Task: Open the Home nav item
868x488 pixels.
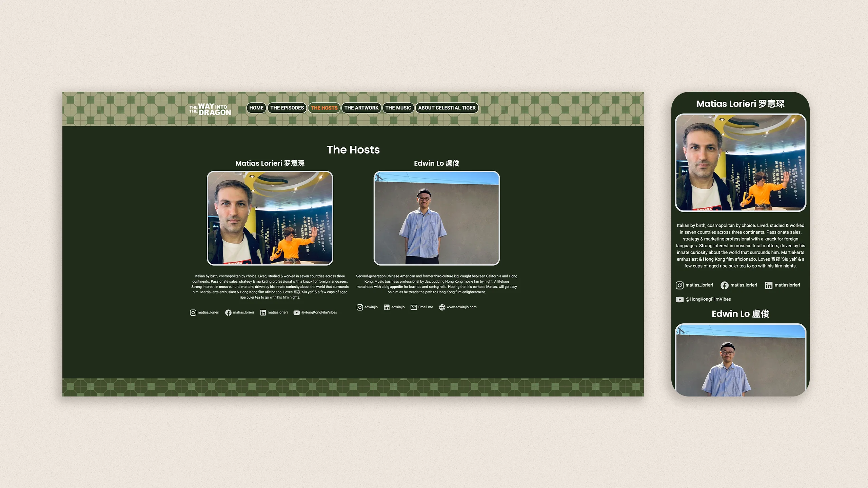Action: click(x=256, y=108)
